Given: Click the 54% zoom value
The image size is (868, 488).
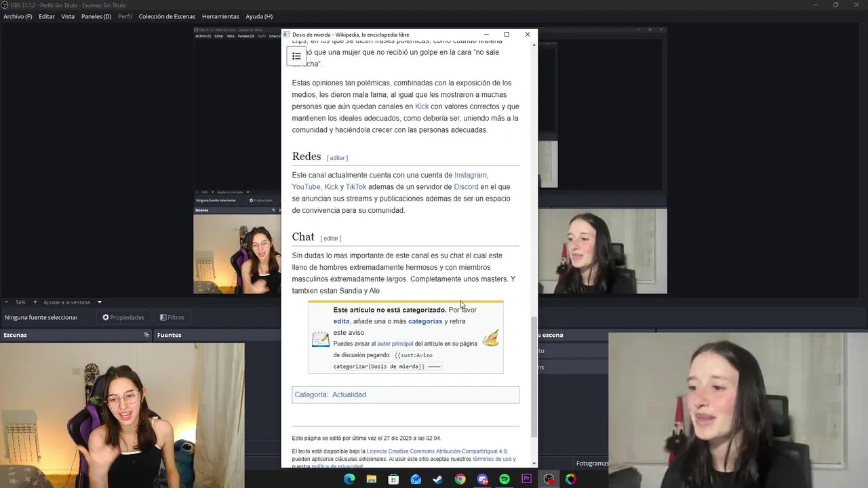Looking at the screenshot, I should 20,302.
